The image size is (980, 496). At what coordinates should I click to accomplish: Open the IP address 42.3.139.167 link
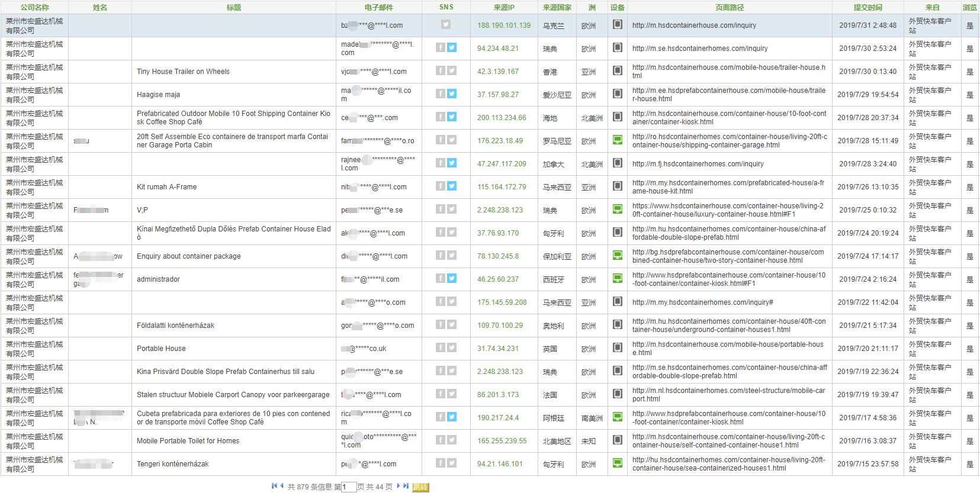(497, 72)
